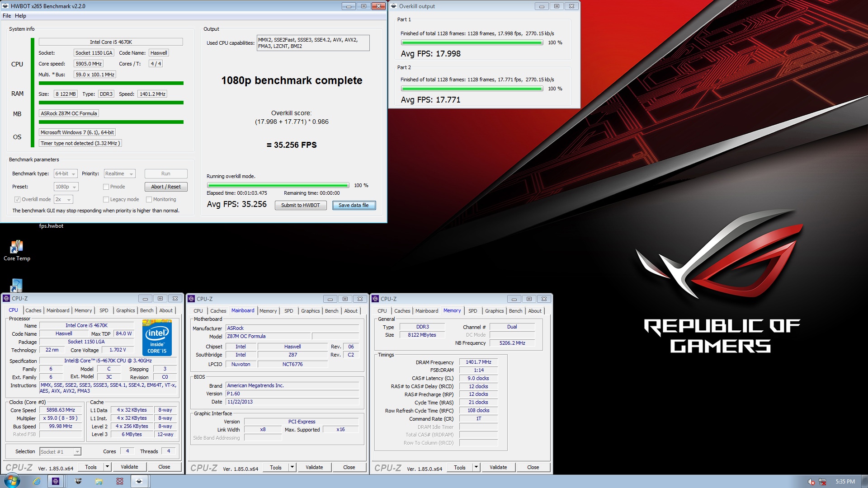868x488 pixels.
Task: Expand Tools arrow in CPU-Z Memory window
Action: click(476, 467)
